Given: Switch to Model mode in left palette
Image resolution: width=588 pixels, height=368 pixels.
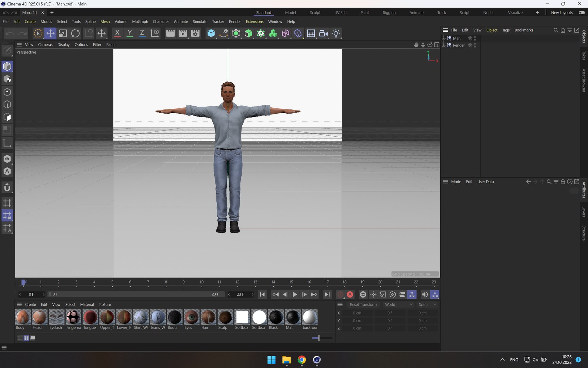Looking at the screenshot, I should [x=7, y=66].
